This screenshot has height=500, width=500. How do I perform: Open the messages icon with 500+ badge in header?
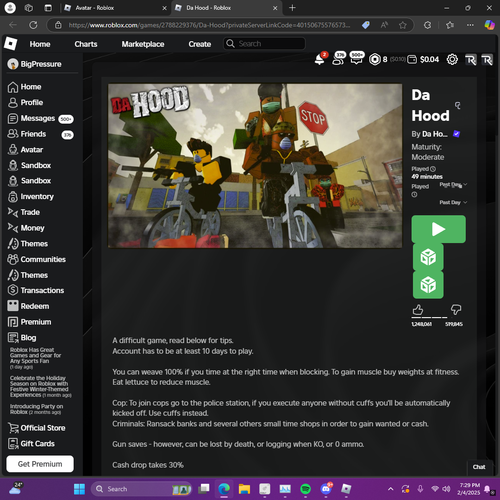pos(356,59)
